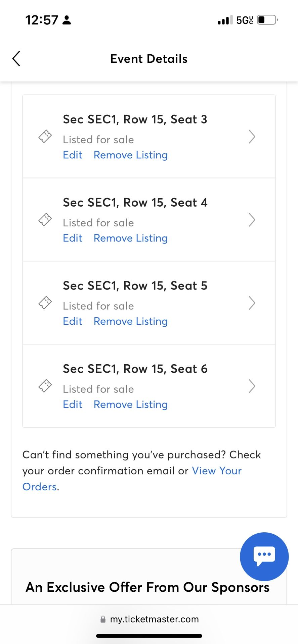Remove Listing for Seat 6
Viewport: 298px width, 644px height.
(x=131, y=405)
